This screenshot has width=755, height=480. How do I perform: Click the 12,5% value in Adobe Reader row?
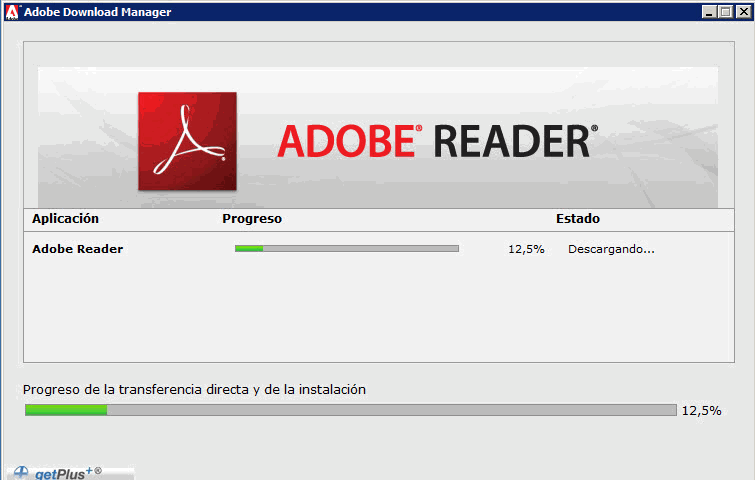tap(526, 249)
